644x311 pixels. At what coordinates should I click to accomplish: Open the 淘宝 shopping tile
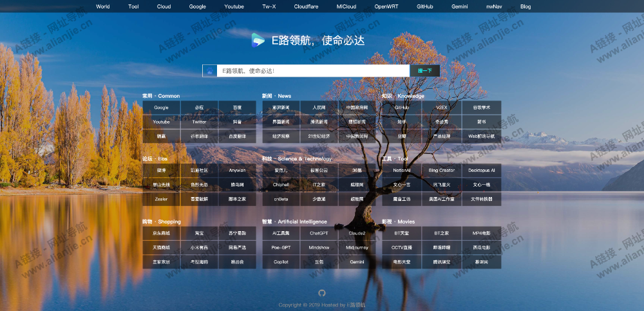coord(199,233)
